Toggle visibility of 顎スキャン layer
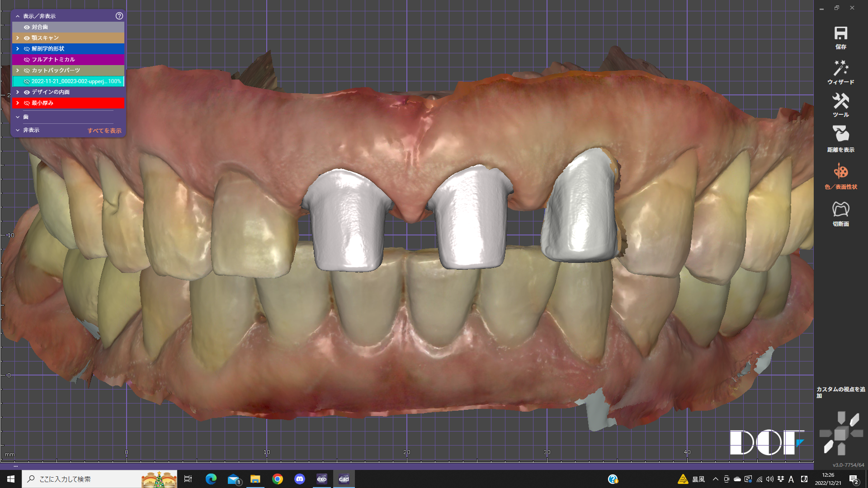 point(27,38)
